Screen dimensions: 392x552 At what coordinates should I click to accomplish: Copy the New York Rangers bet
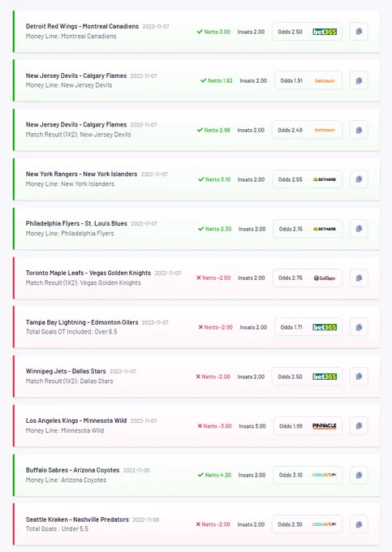click(359, 179)
